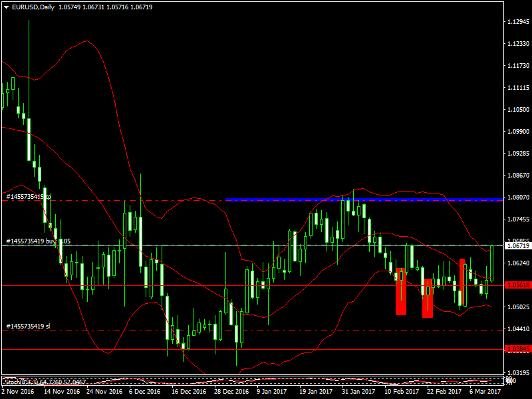Click the #1455735419 buy 1.05 order label
532x399 pixels.
pyautogui.click(x=39, y=241)
